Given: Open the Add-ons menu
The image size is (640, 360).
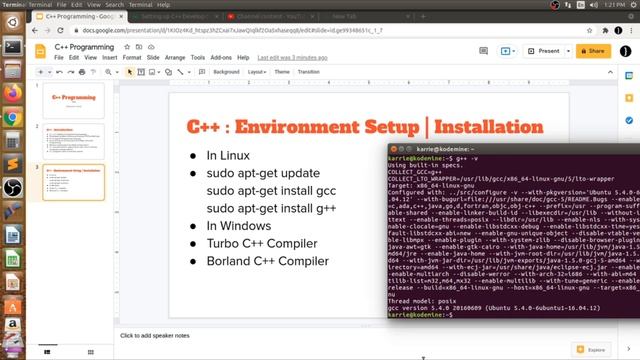Looking at the screenshot, I should (221, 58).
